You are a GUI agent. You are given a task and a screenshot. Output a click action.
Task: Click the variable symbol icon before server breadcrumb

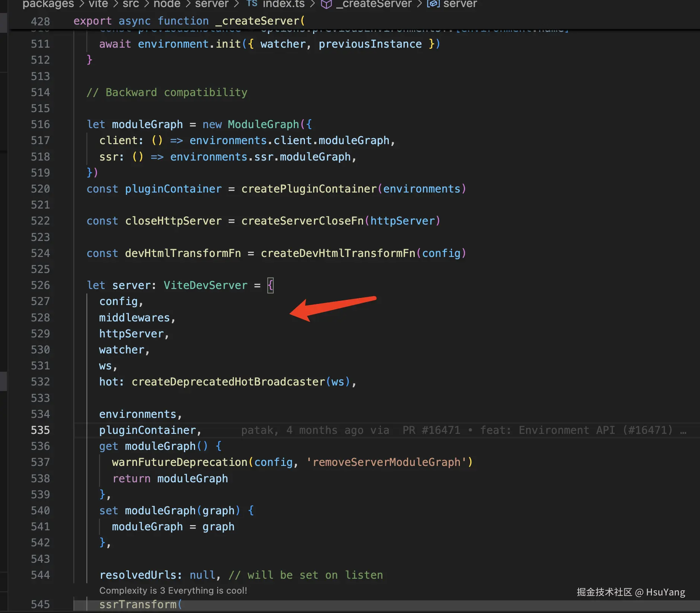(433, 4)
